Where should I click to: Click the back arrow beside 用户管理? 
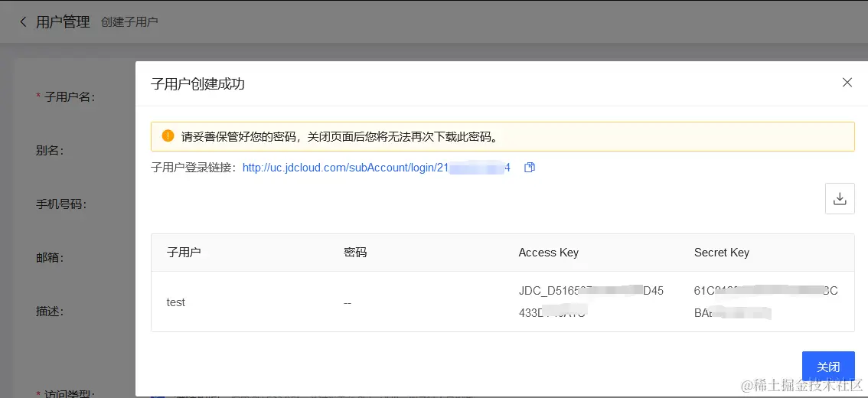click(x=23, y=22)
